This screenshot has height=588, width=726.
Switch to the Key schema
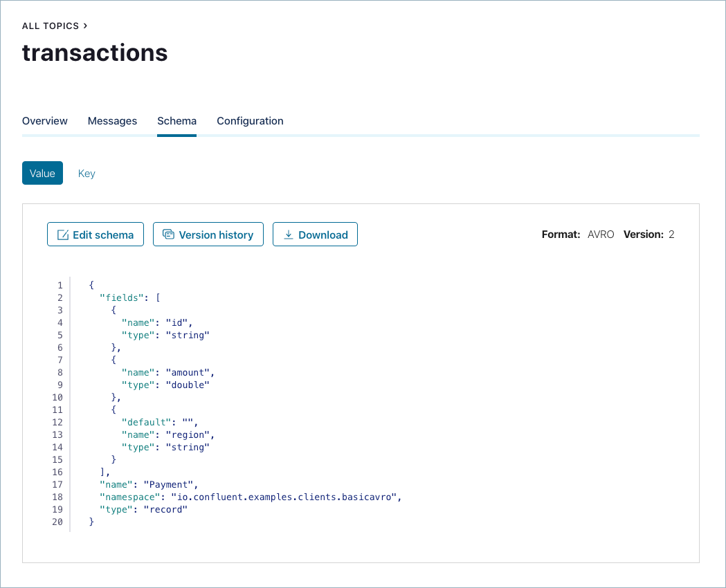pos(87,174)
